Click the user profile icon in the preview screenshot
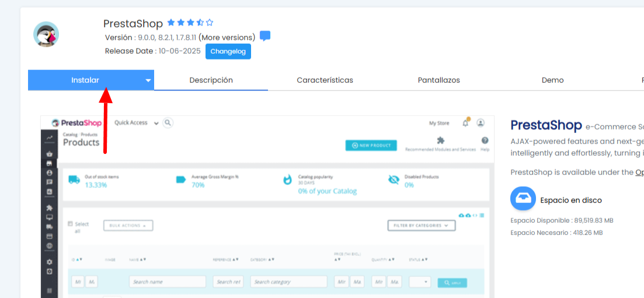 coord(481,122)
